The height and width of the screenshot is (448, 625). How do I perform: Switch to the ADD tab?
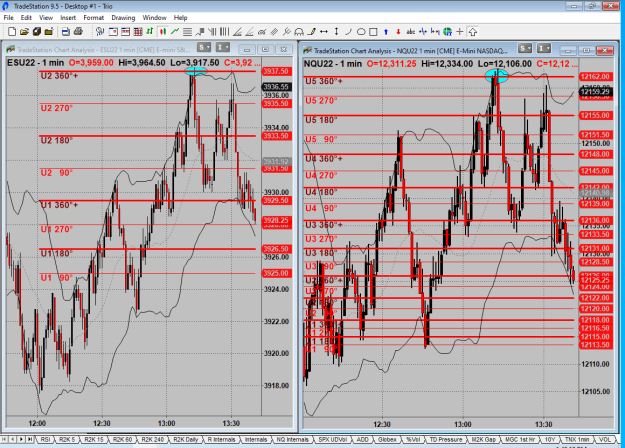coord(362,439)
